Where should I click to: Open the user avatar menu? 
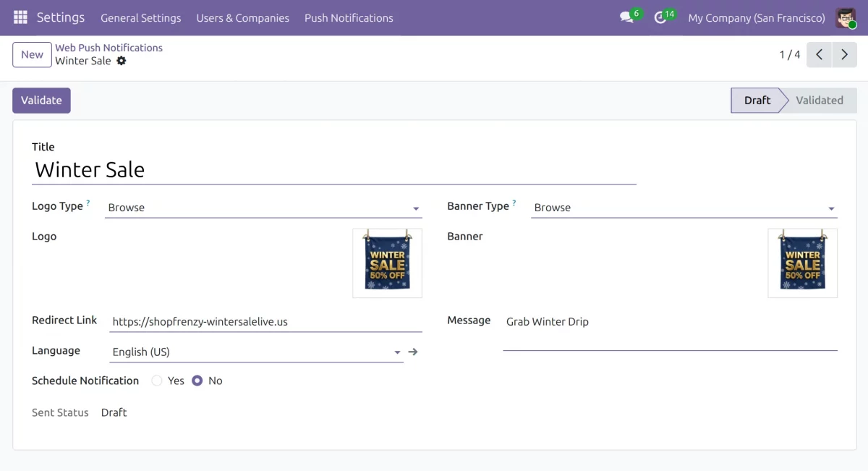coord(846,17)
